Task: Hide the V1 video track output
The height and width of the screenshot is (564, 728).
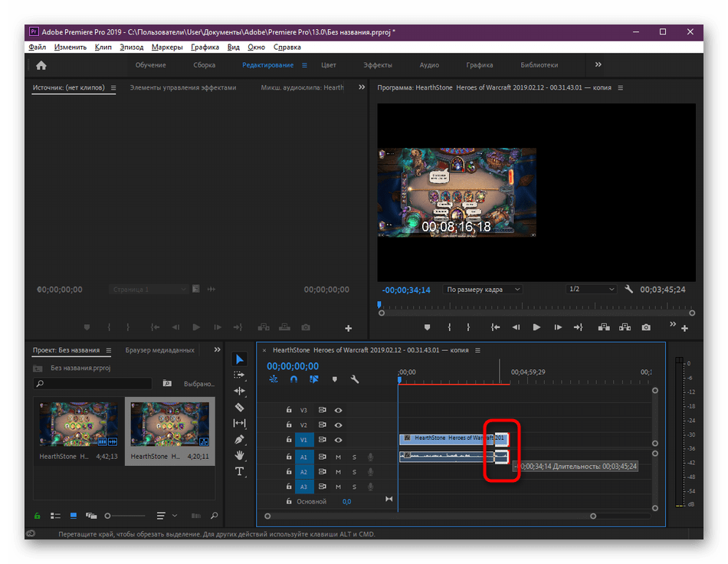Action: [x=338, y=440]
